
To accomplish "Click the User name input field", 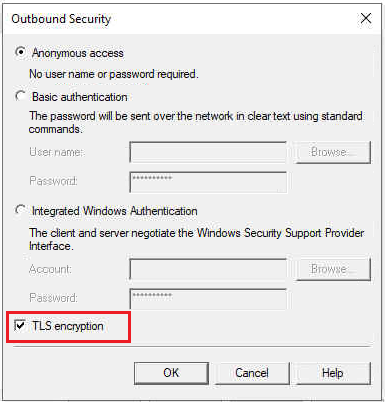I will coord(208,152).
